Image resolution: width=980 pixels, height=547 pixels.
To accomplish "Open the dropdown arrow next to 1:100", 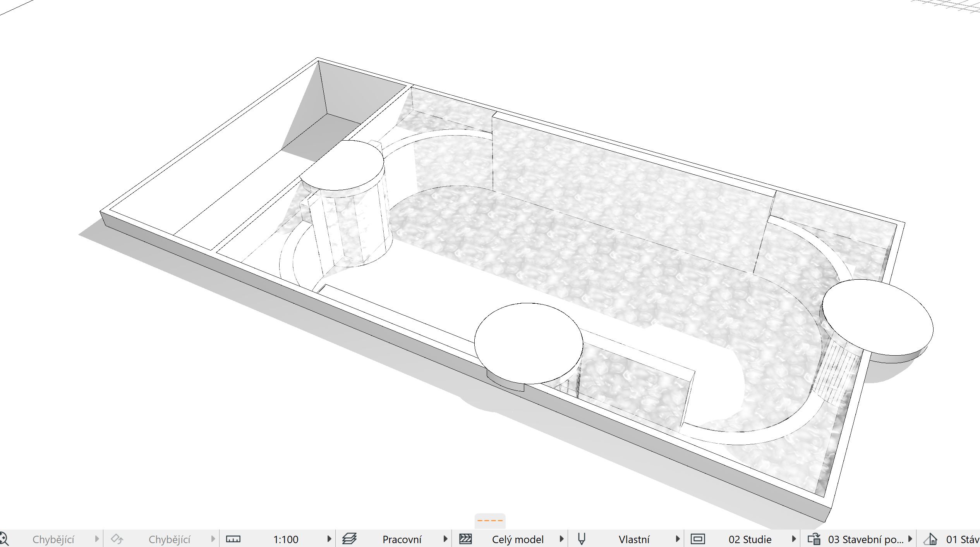I will (329, 539).
